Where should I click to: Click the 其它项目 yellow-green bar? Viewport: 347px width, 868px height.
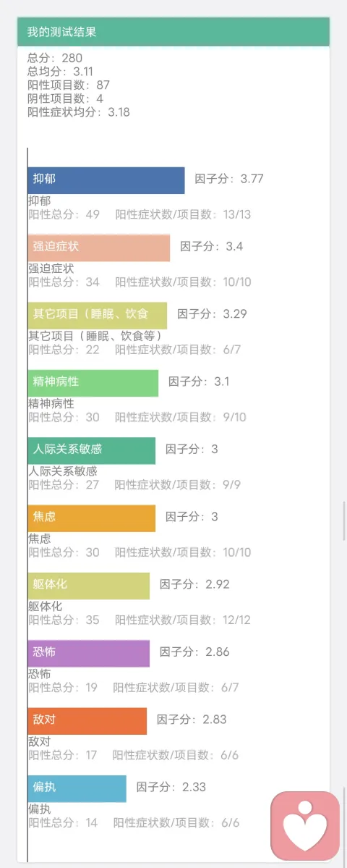click(x=98, y=316)
